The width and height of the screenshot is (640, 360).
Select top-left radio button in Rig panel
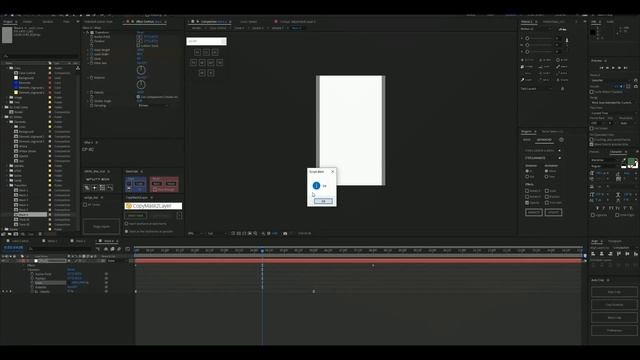tap(527, 171)
